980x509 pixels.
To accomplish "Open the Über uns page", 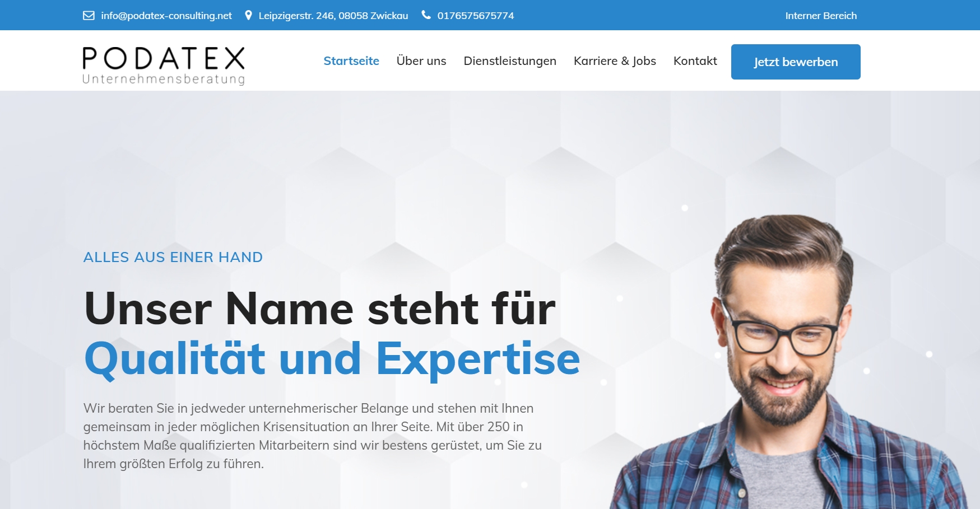I will click(421, 60).
